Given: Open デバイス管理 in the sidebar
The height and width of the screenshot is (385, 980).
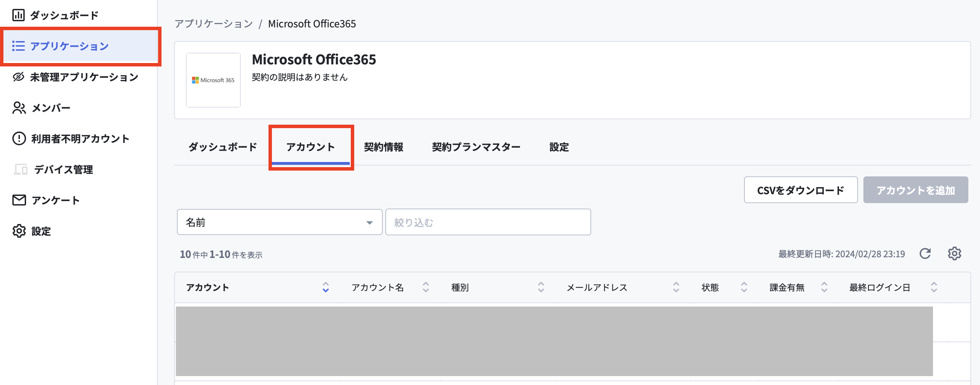Looking at the screenshot, I should pyautogui.click(x=63, y=170).
